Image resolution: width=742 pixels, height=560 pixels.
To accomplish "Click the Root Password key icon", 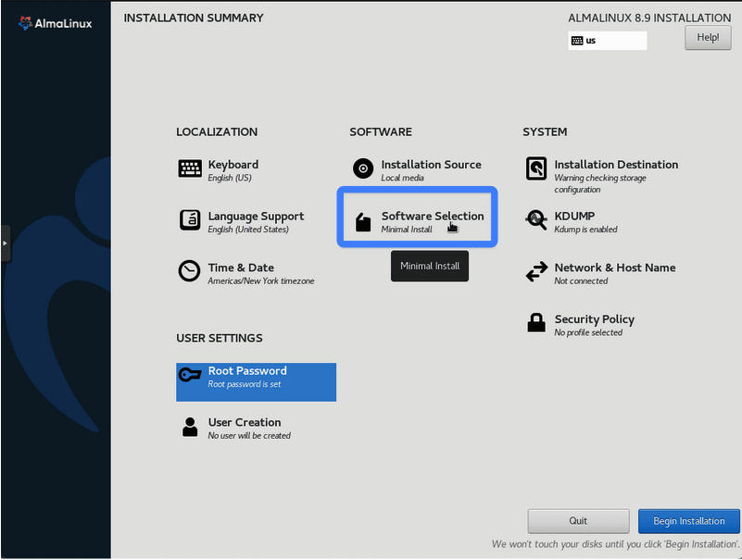I will pyautogui.click(x=190, y=375).
